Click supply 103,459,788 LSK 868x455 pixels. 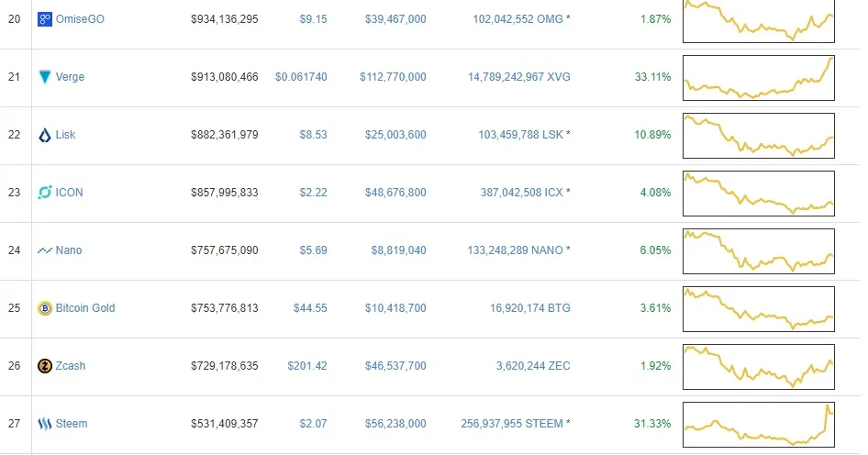click(521, 135)
